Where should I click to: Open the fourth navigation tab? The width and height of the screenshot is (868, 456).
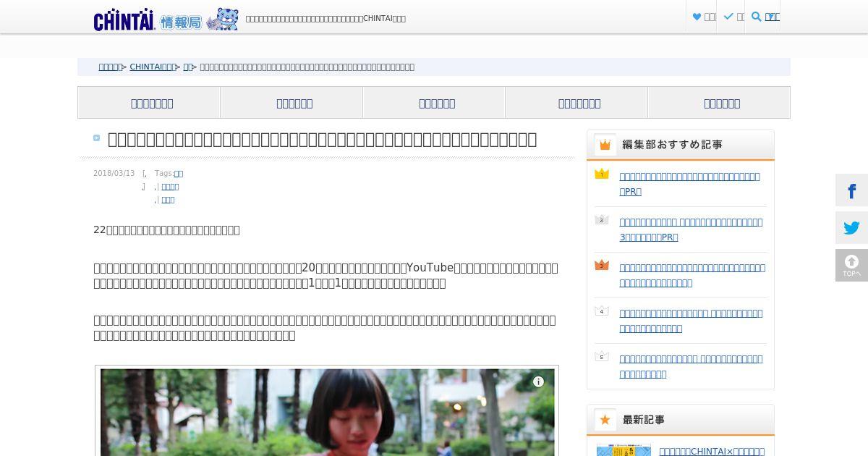coord(576,103)
